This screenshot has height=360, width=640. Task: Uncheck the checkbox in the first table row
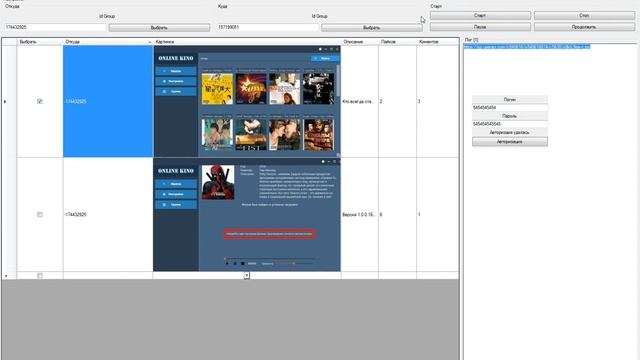pyautogui.click(x=40, y=101)
